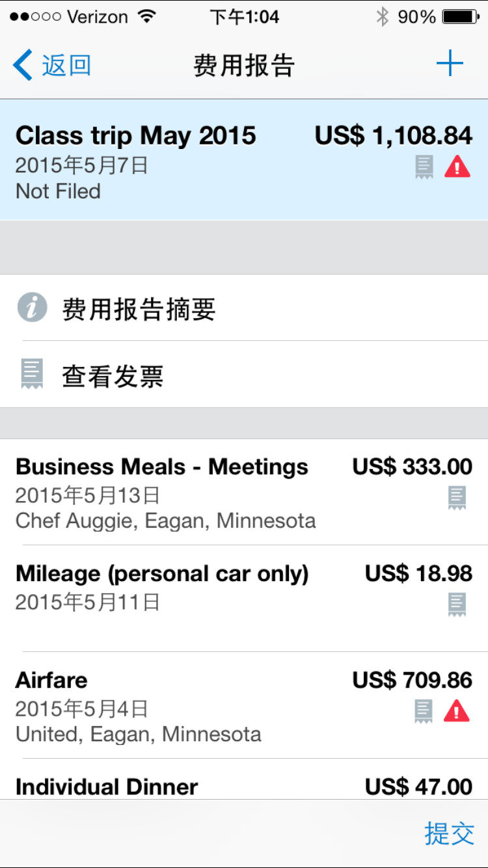Tap info icon beside 费用报告摘要
Screen dimensions: 488x868
point(33,308)
